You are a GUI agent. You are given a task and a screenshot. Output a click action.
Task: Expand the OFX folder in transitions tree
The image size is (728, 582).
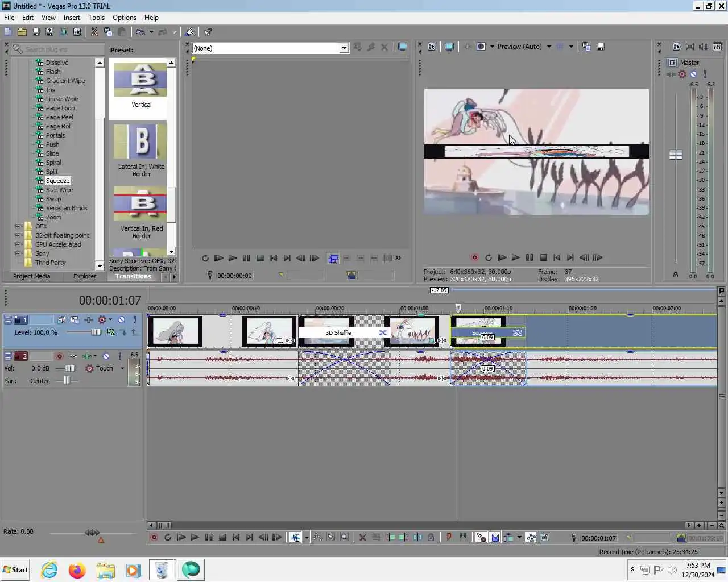pos(18,226)
